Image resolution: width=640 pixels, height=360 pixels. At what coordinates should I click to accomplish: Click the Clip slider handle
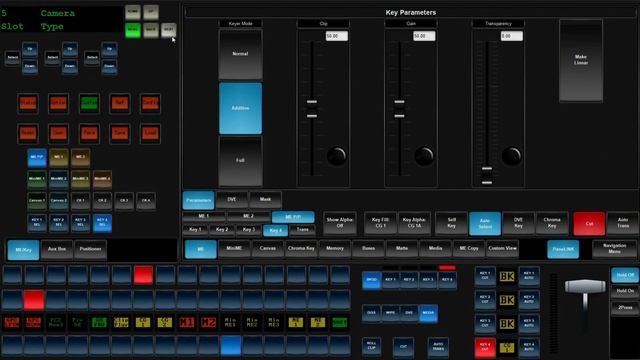tap(312, 109)
